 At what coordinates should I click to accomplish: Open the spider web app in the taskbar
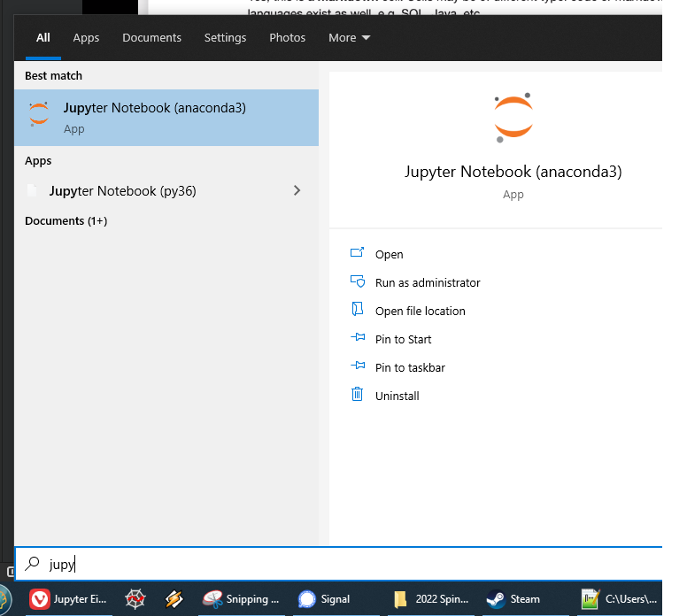tap(135, 599)
